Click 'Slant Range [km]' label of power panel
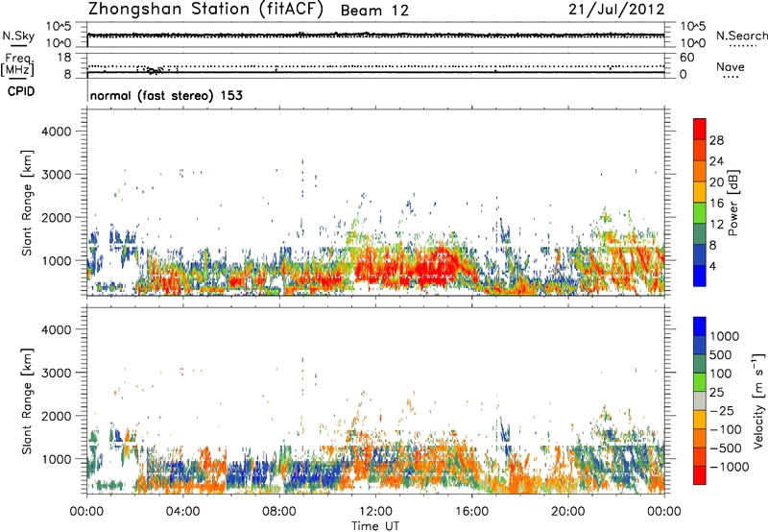The height and width of the screenshot is (532, 768). [27, 203]
